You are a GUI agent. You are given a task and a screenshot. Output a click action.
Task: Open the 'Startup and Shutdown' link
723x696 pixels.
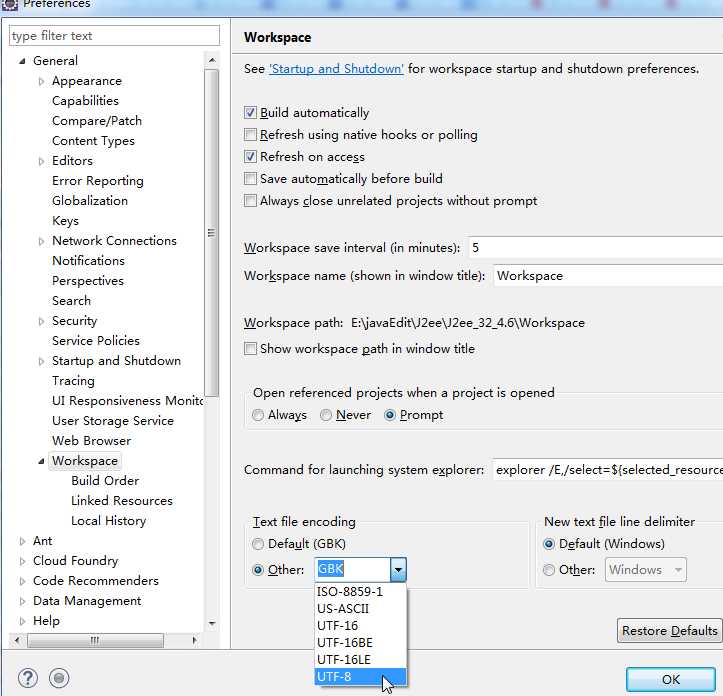tap(336, 69)
